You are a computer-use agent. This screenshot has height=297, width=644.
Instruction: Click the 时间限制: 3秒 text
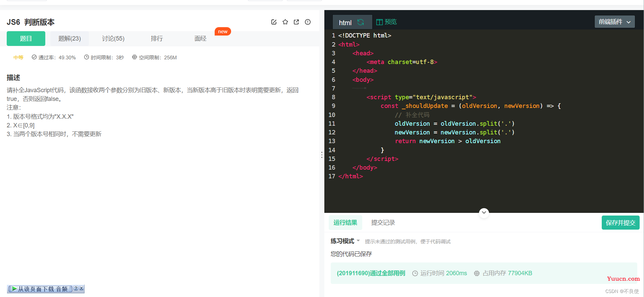click(107, 58)
